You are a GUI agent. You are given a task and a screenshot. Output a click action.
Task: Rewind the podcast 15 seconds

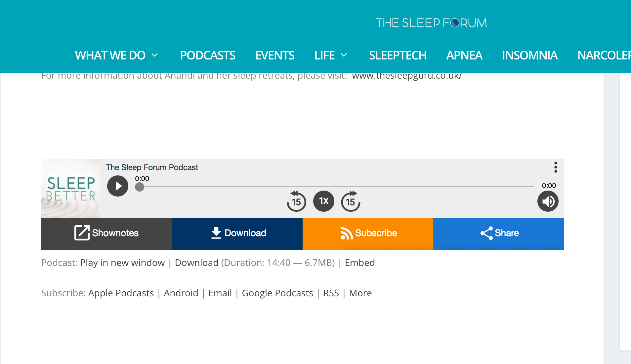coord(296,201)
